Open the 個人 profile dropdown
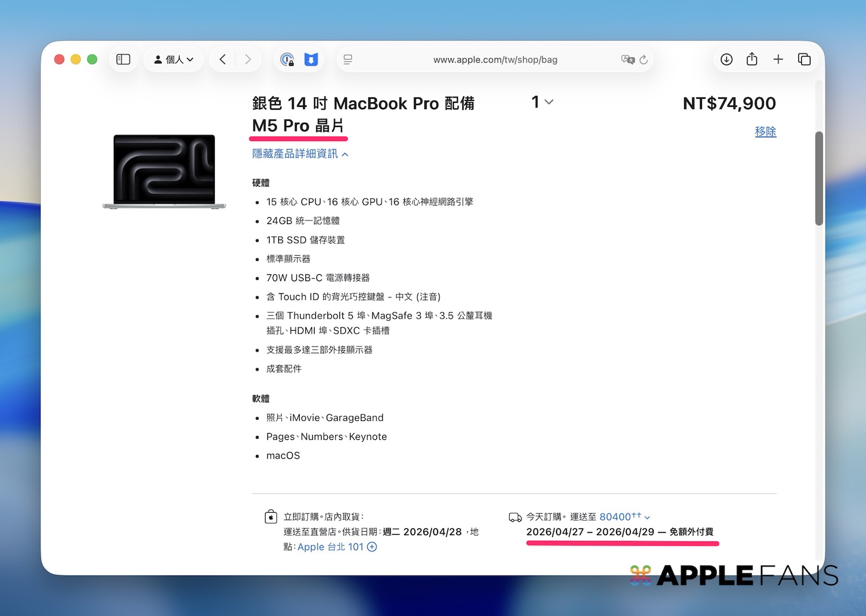866x616 pixels. [x=174, y=59]
